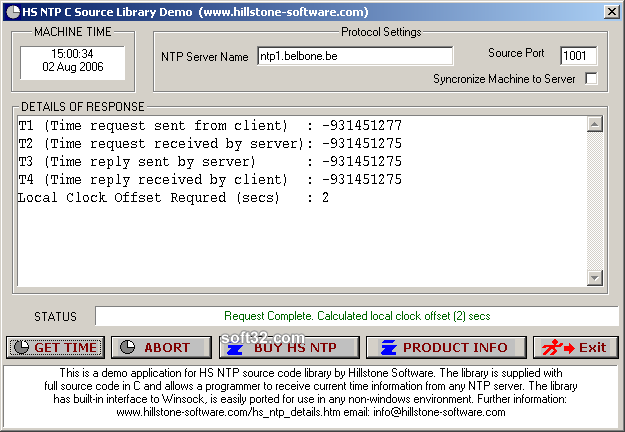This screenshot has width=625, height=432.
Task: Select the T3 reply sent by server line
Action: tap(210, 161)
